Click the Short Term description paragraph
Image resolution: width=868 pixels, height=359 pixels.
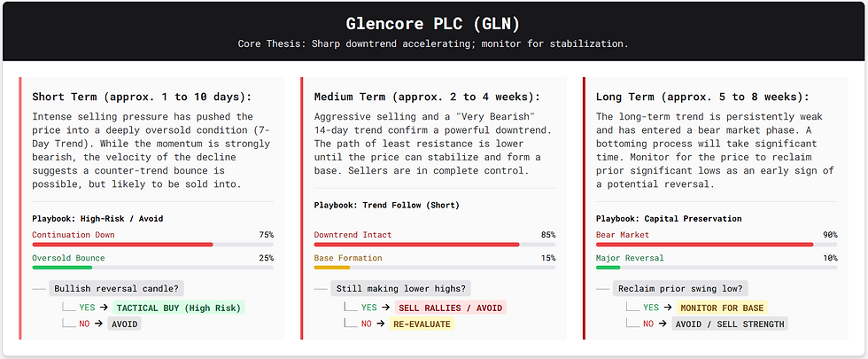pyautogui.click(x=151, y=150)
